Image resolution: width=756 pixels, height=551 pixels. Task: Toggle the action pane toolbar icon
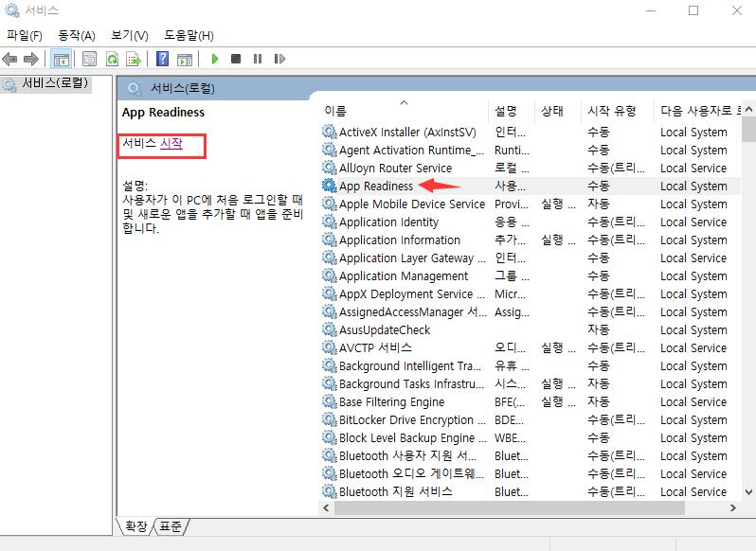(185, 60)
